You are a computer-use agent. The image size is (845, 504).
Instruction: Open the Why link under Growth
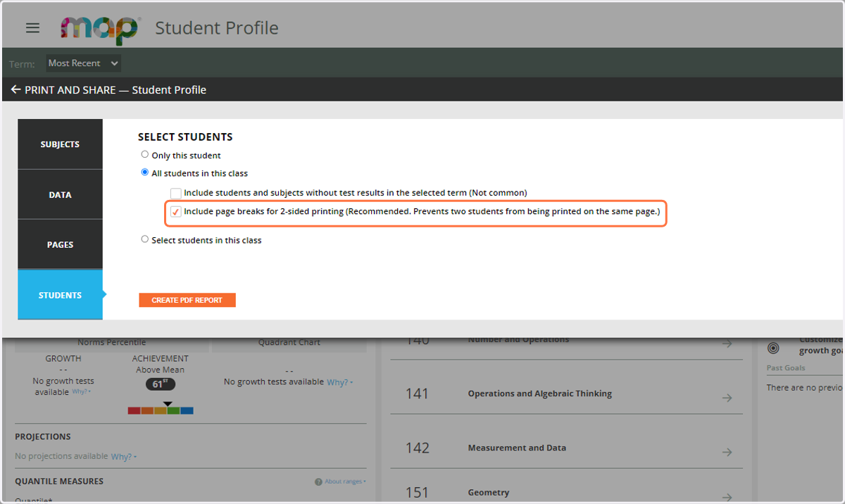tap(81, 391)
